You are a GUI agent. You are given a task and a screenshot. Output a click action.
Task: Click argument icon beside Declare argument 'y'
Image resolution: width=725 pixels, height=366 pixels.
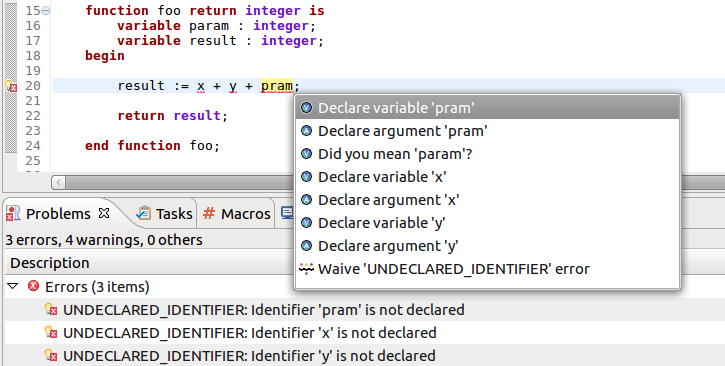click(307, 246)
